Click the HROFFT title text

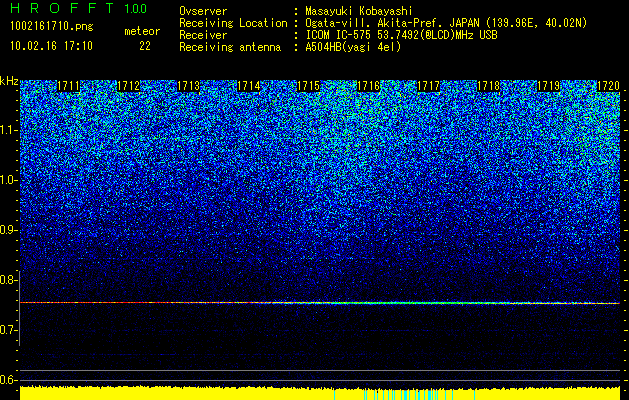pyautogui.click(x=62, y=8)
